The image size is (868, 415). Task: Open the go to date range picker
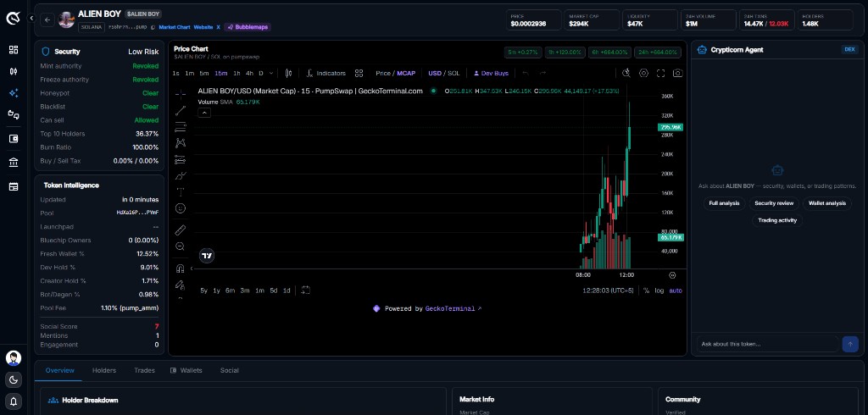[305, 290]
